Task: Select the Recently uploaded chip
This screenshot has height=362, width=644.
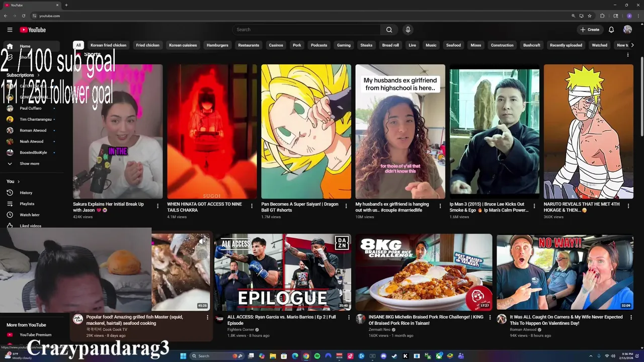Action: click(566, 45)
